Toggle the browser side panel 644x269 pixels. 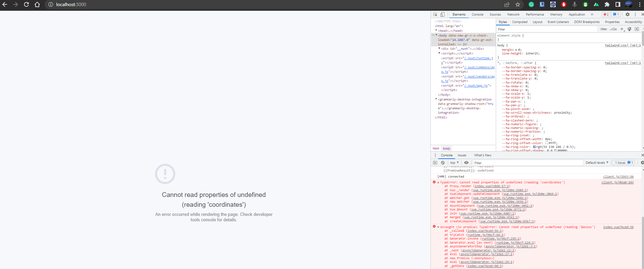tap(618, 4)
